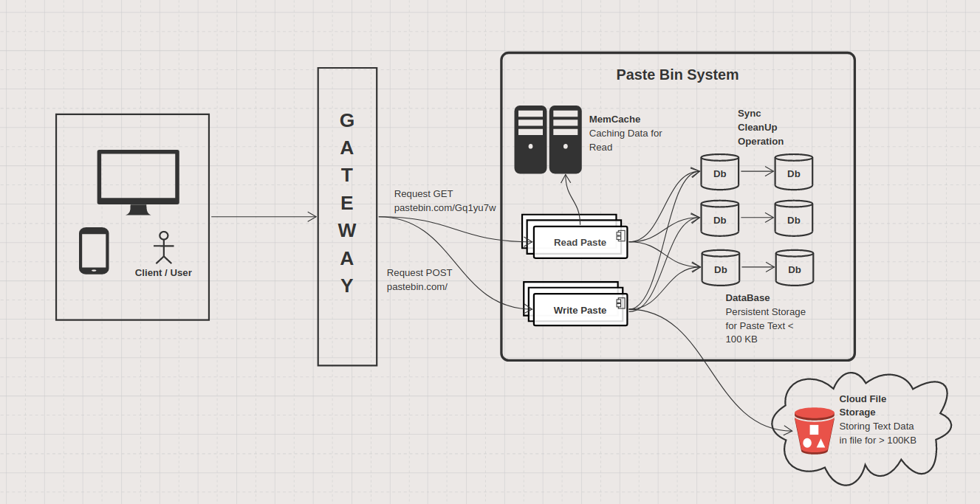The height and width of the screenshot is (504, 980).
Task: Click the letter E in Gateway box
Action: (x=347, y=203)
